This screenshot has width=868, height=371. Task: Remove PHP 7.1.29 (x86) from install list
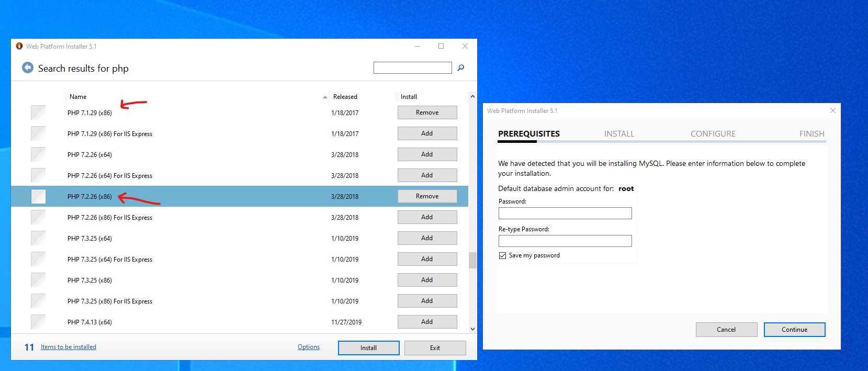click(x=427, y=113)
